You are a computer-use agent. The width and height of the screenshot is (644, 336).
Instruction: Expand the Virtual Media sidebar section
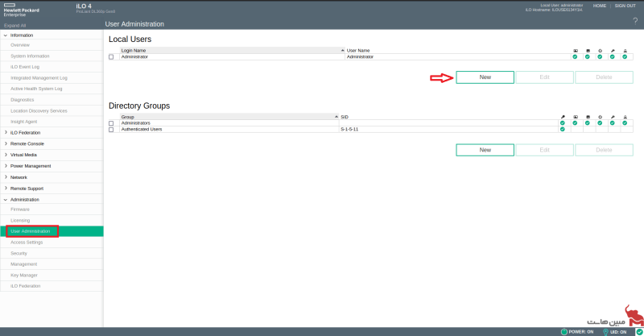(x=6, y=155)
